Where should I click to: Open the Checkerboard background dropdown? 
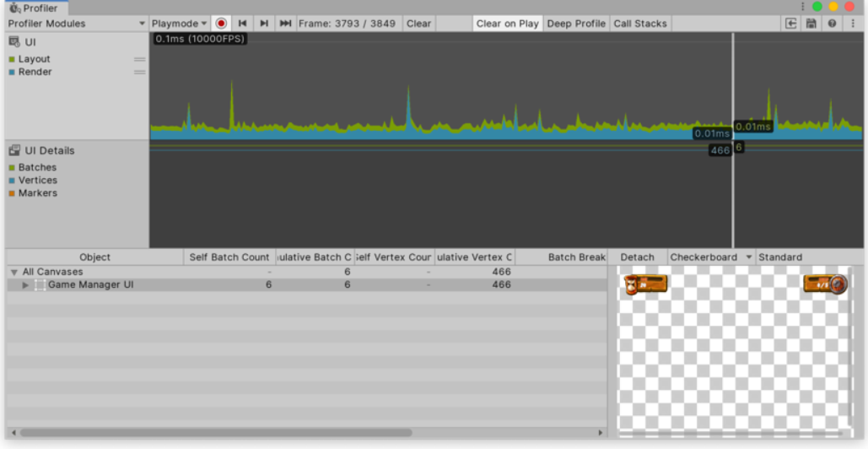point(711,257)
